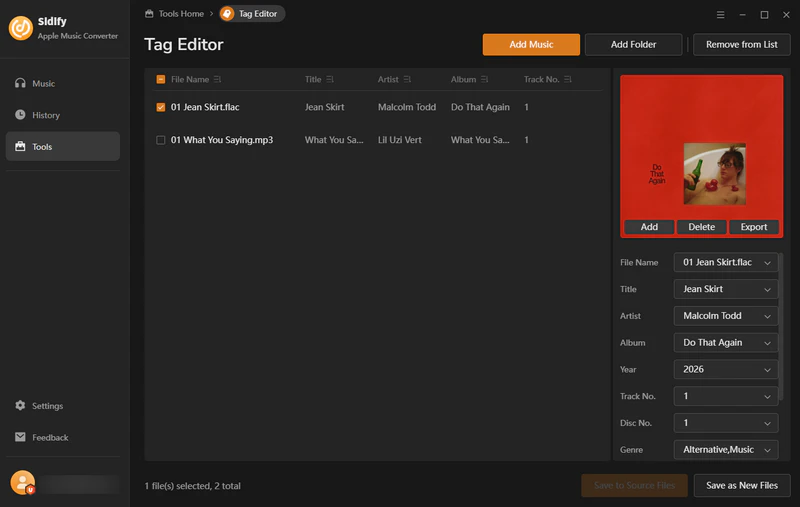Sort by Track No. column icon
The height and width of the screenshot is (507, 800).
568,80
